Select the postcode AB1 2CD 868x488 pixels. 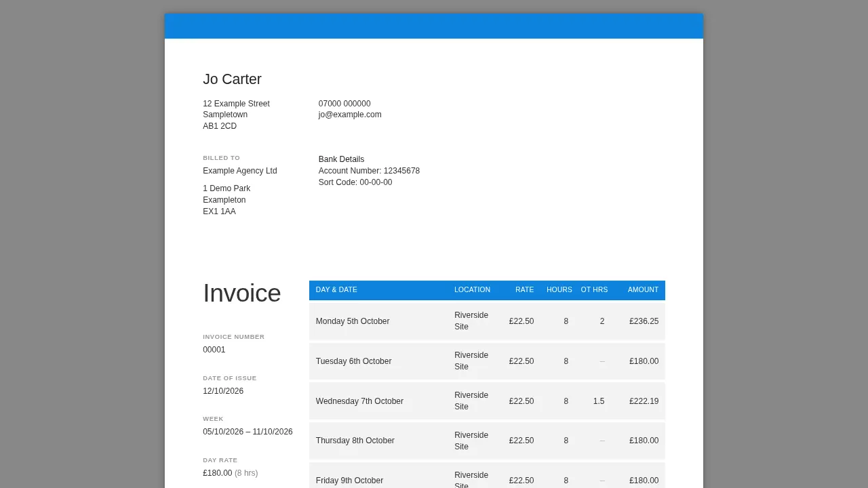coord(220,126)
